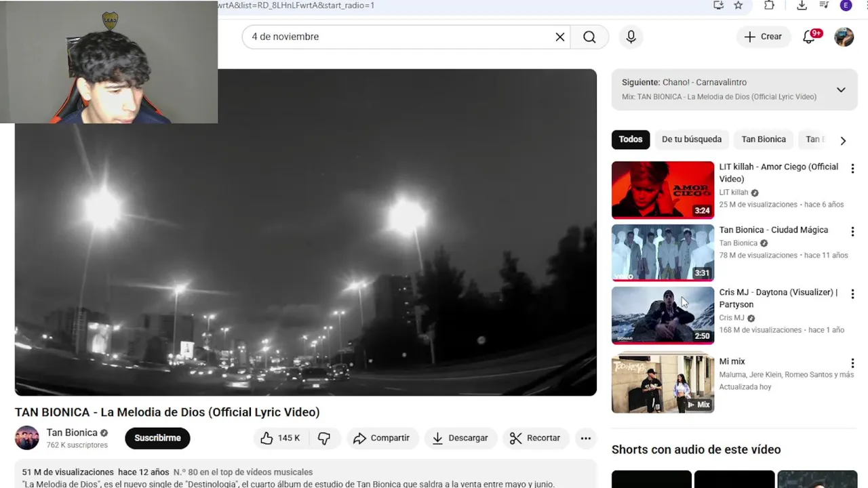Open Mi mix thumbnail

pos(663,383)
